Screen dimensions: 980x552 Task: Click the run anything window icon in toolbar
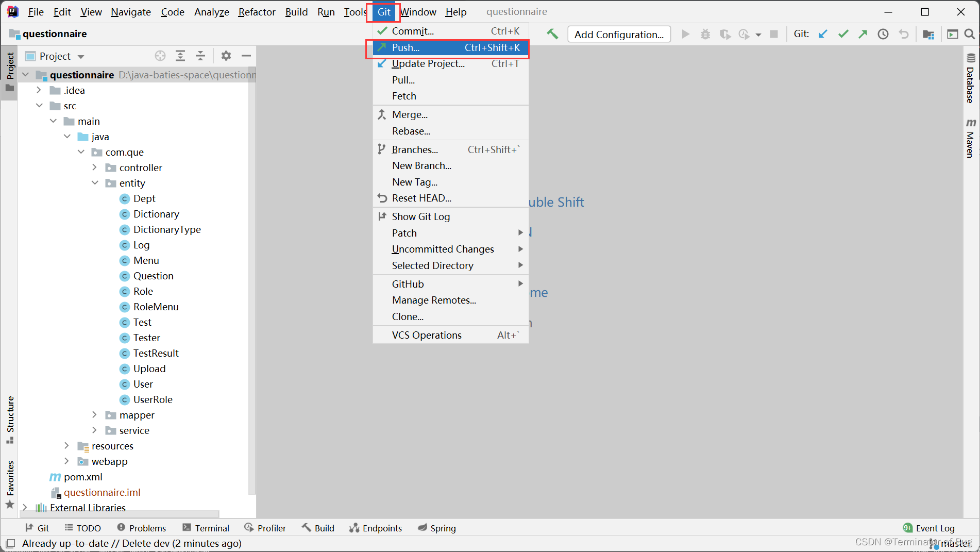tap(952, 34)
